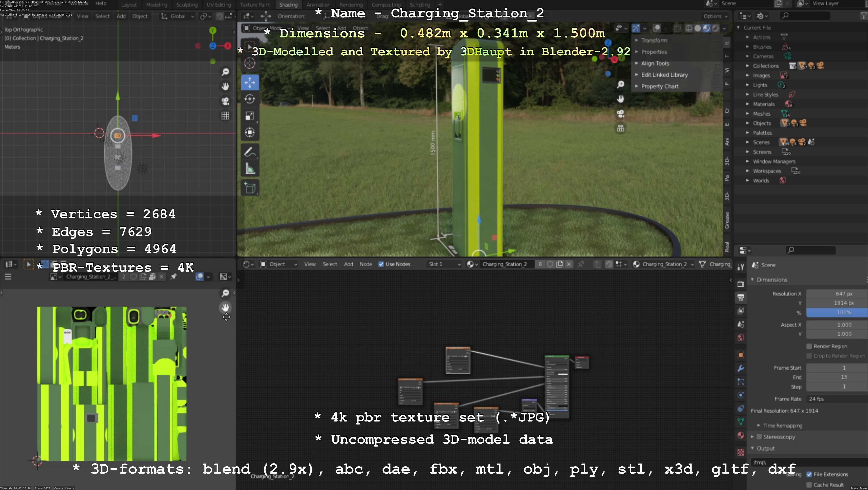Switch to the UV Editing workspace tab
Viewport: 868px width, 490px height.
coord(219,5)
